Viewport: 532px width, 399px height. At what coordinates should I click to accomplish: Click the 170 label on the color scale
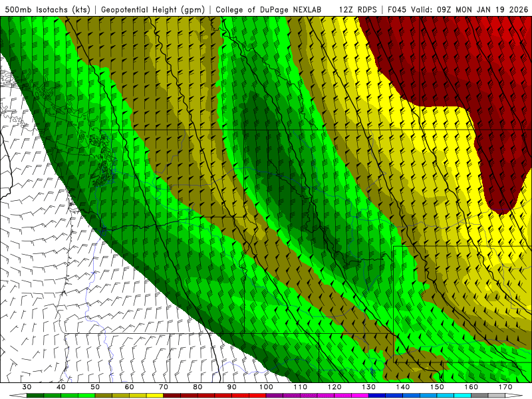pos(505,387)
